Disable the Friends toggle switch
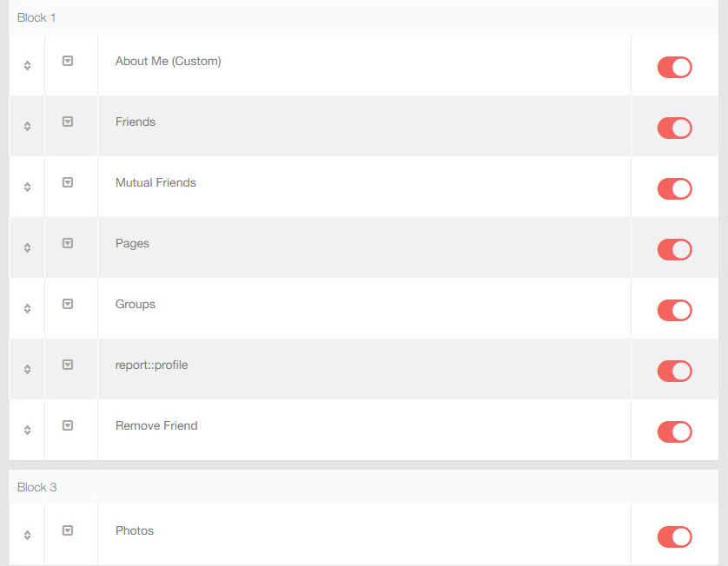This screenshot has height=566, width=728. pos(674,128)
